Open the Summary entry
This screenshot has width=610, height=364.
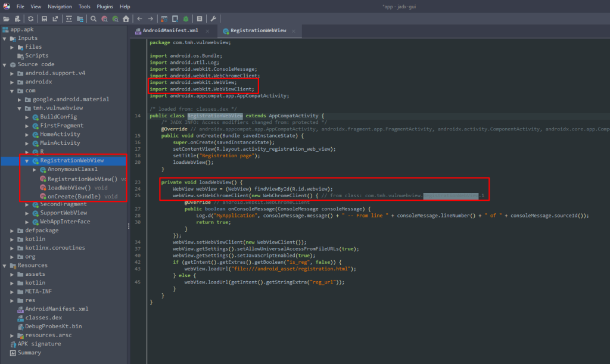[x=29, y=353]
